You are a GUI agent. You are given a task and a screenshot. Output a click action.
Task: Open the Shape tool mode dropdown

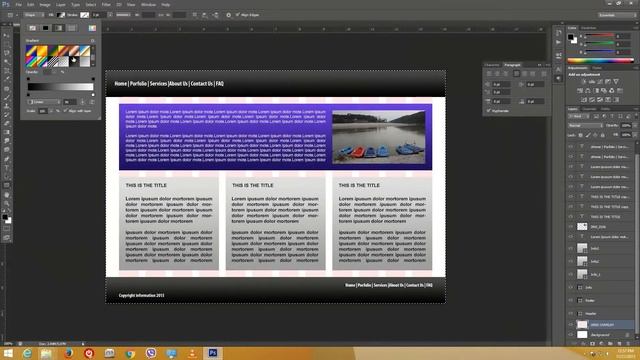pyautogui.click(x=33, y=15)
